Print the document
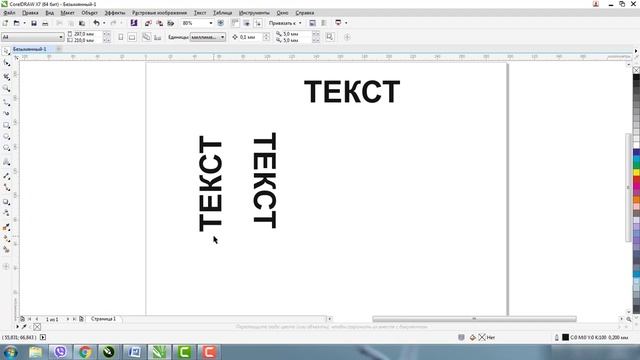Viewport: 640px width, 360px height. coord(45,23)
